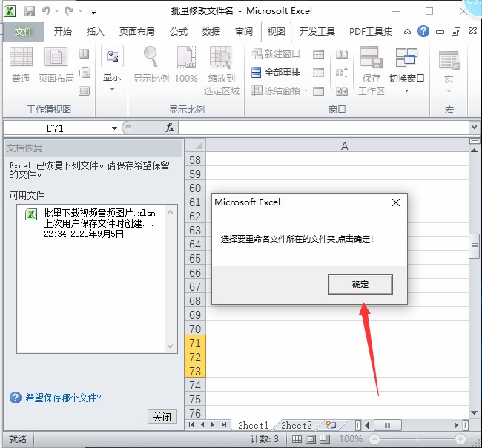Select recovered file 批量下载视频音频图片.xlsm
Viewport: 482px width, 448px height.
92,223
